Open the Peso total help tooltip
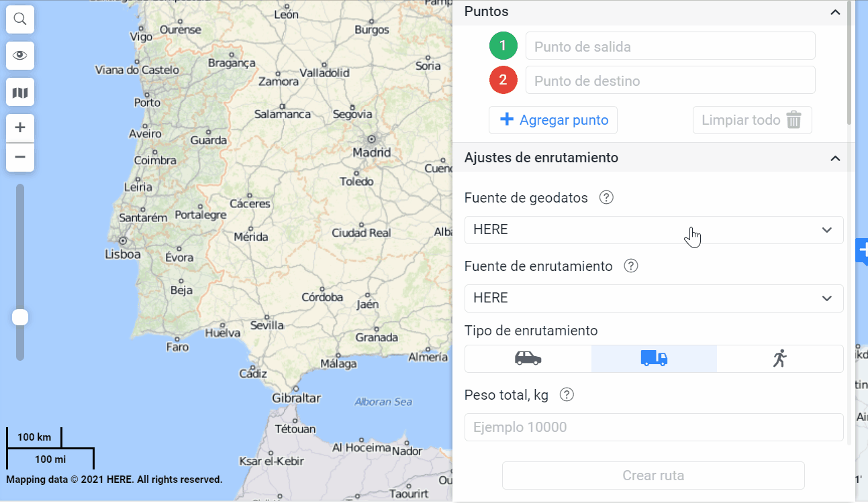 click(x=567, y=394)
